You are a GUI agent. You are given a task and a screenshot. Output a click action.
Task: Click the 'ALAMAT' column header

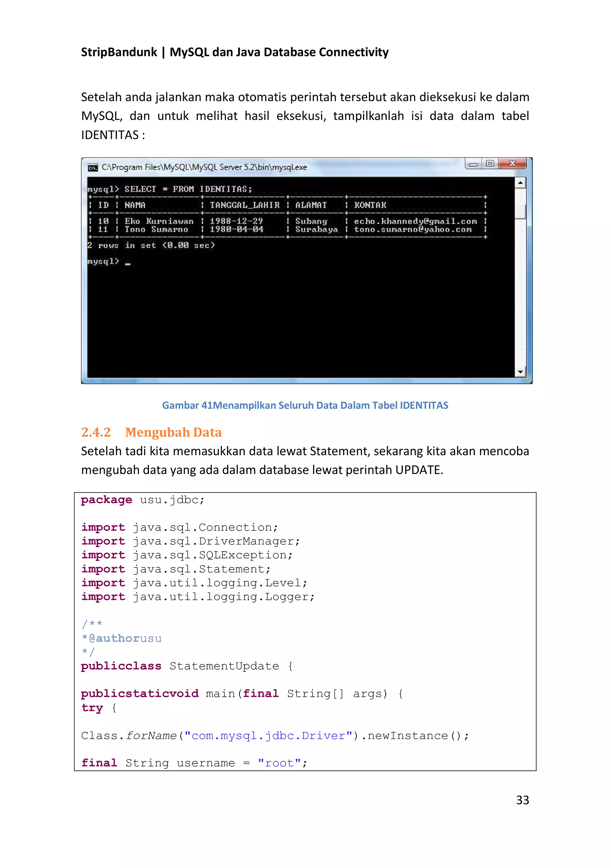coord(311,205)
